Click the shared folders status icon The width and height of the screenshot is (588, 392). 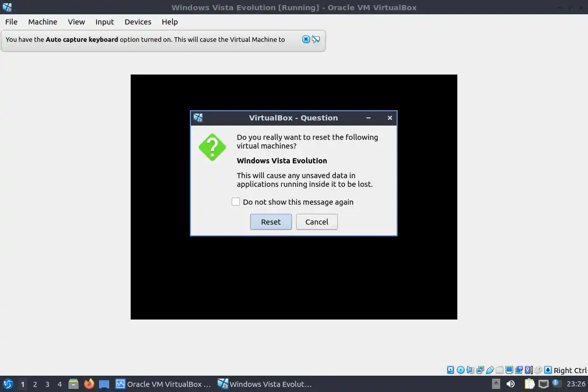point(500,370)
